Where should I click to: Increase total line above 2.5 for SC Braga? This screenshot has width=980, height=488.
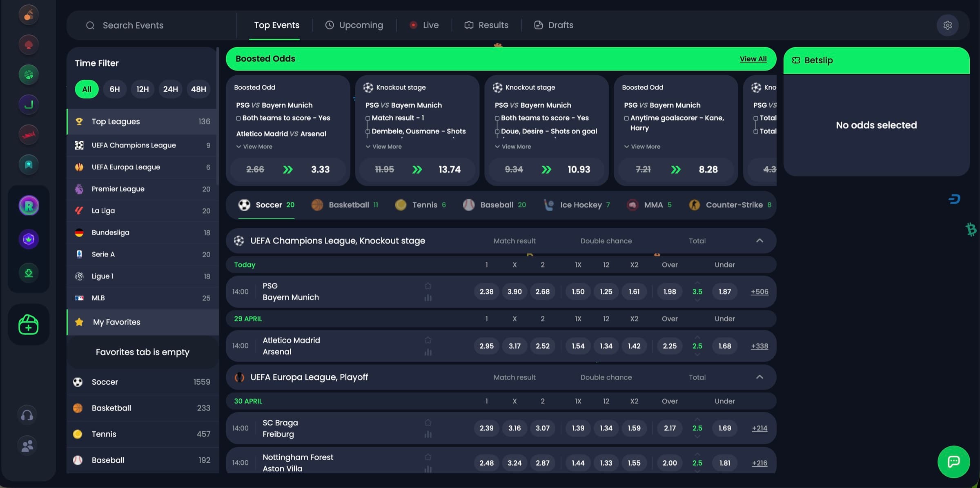[697, 419]
